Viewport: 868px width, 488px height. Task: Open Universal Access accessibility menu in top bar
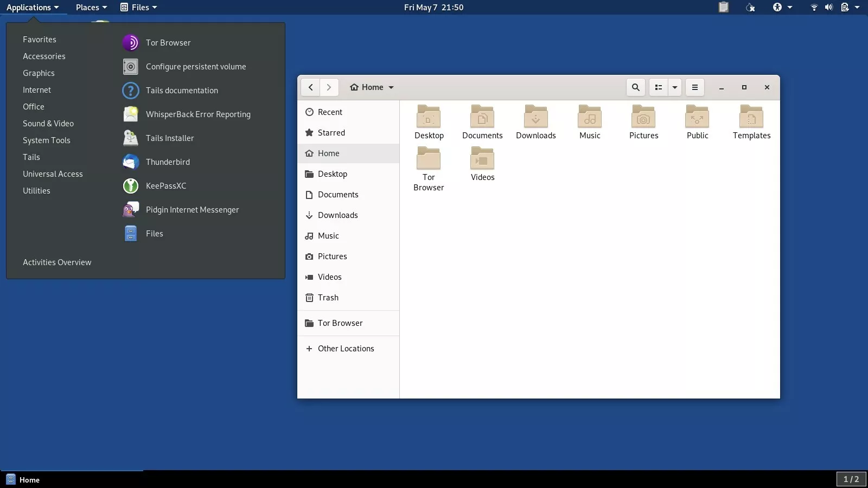click(782, 7)
